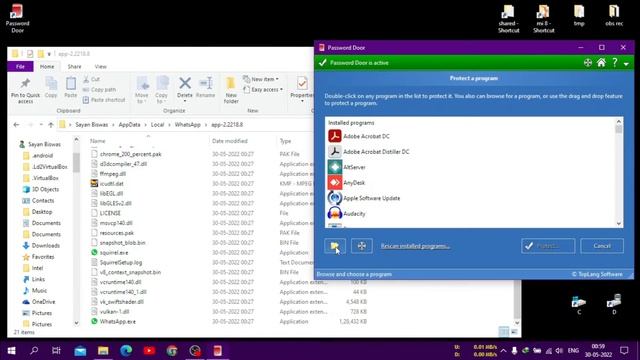This screenshot has width=640, height=360.
Task: Click WhatsApp in the address breadcrumb
Action: 188,124
